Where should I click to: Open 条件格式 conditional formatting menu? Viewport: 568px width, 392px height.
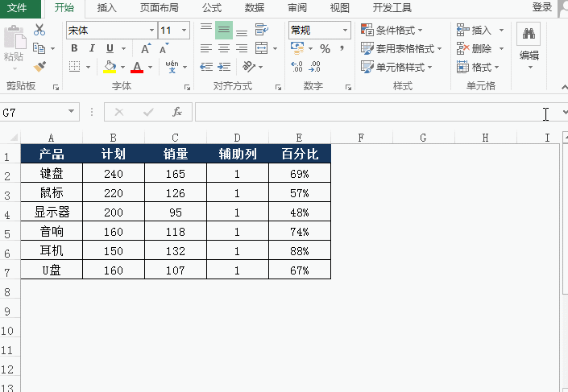click(x=392, y=30)
